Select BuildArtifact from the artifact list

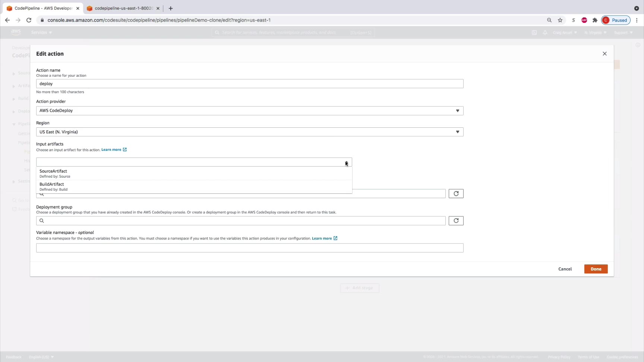tap(194, 187)
